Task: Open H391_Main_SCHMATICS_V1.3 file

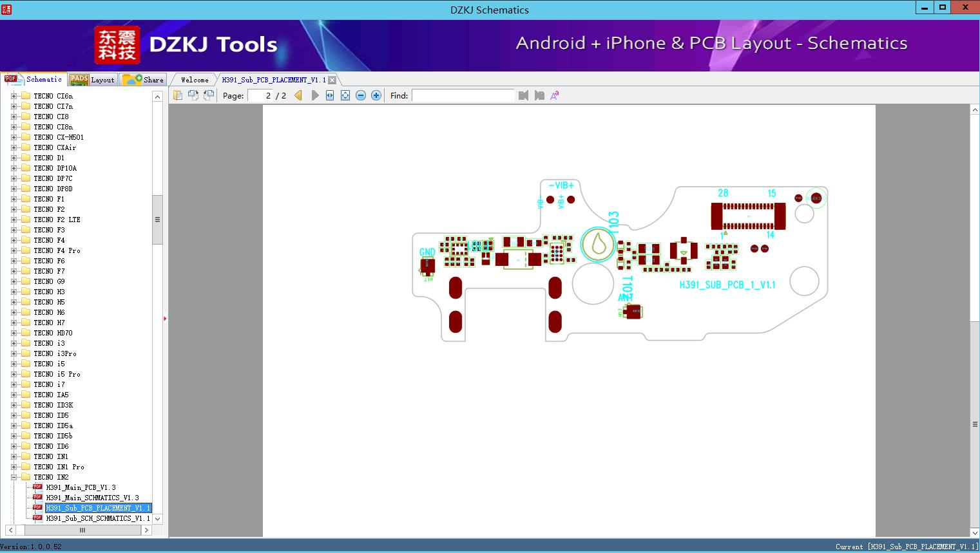Action: 92,498
